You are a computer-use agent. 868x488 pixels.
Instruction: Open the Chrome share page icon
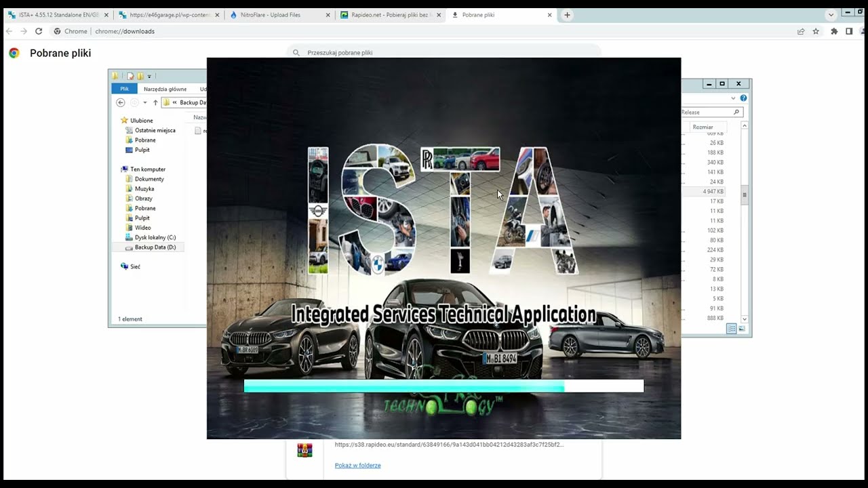[x=801, y=31]
